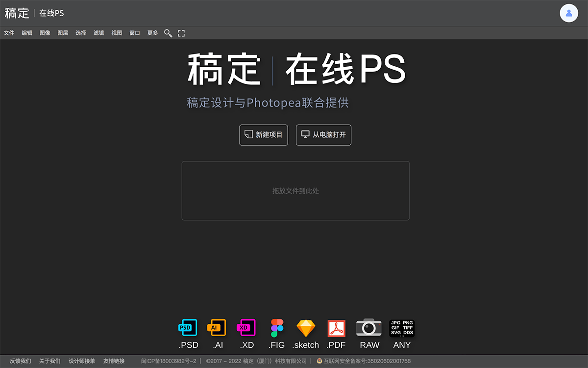Click the .sketch diamond icon
This screenshot has height=368, width=588.
click(x=306, y=328)
